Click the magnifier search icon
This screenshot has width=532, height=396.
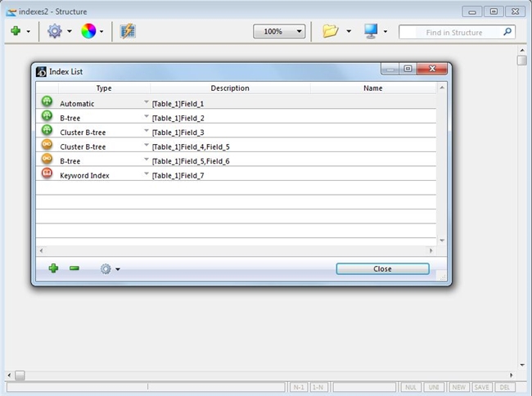coord(507,32)
